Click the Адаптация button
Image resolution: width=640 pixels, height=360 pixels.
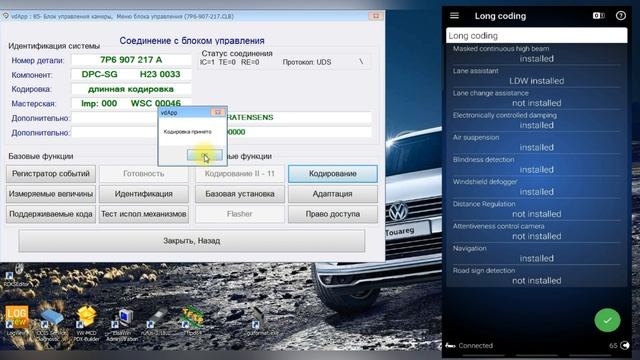tap(333, 194)
